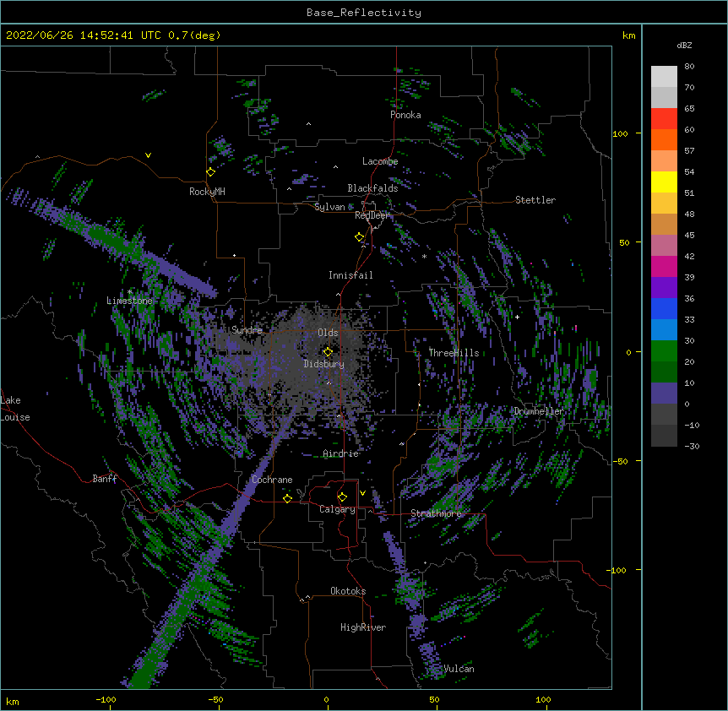
Task: Click the Sylvan label on the map
Action: 329,207
